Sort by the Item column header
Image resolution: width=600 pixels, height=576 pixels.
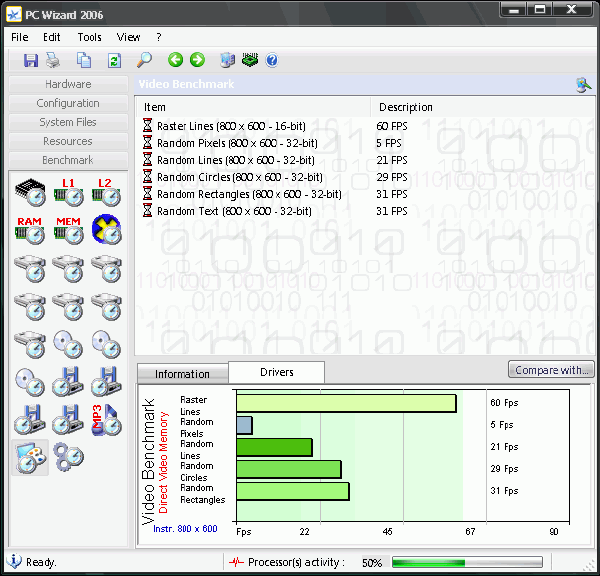coord(254,107)
